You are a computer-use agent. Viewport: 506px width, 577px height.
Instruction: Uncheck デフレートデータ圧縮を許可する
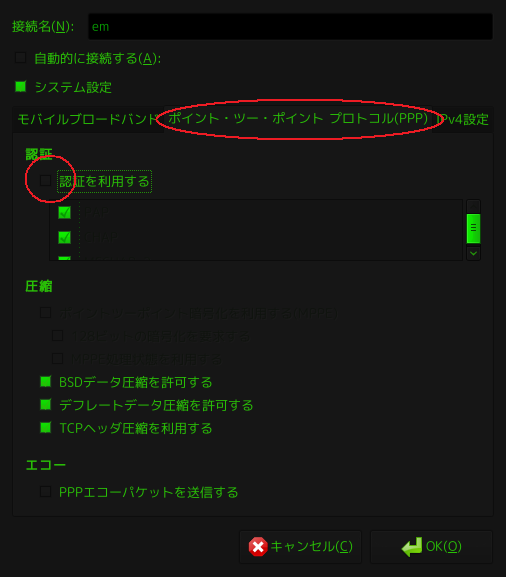45,404
